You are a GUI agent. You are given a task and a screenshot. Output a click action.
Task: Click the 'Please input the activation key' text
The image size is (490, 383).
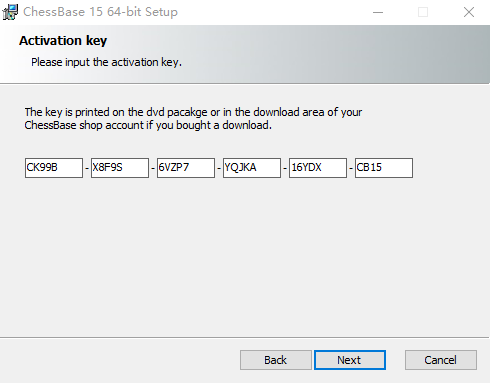(106, 62)
